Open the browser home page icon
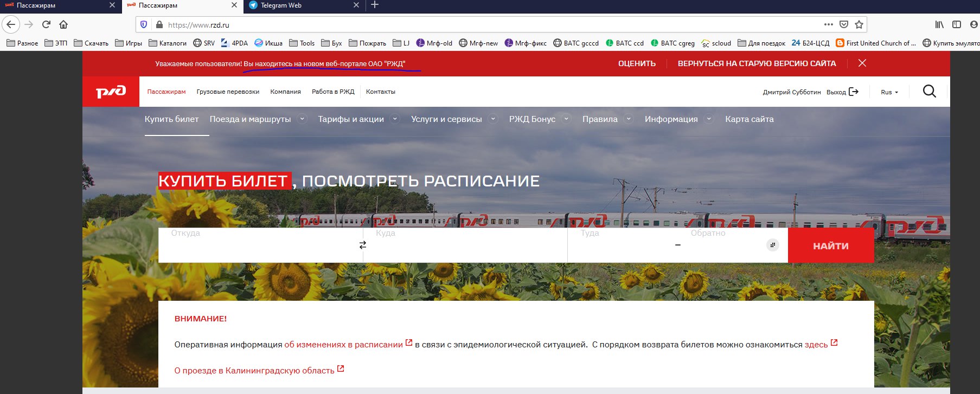The width and height of the screenshot is (980, 394). click(x=63, y=24)
